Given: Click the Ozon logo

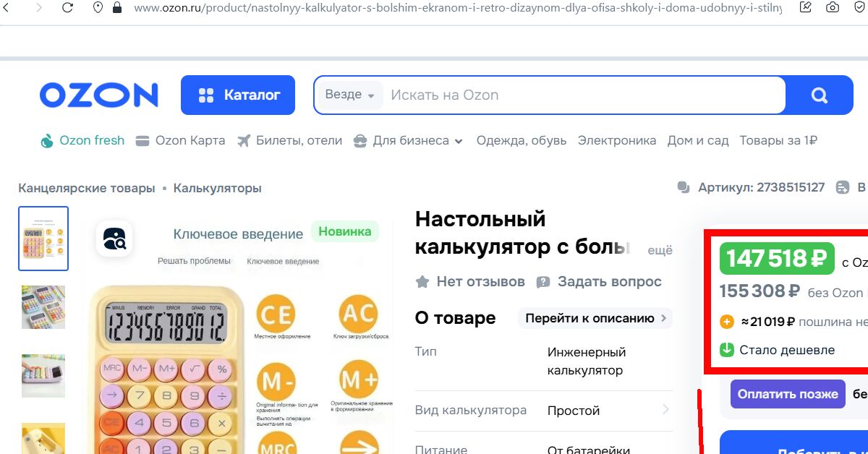Looking at the screenshot, I should [x=98, y=94].
